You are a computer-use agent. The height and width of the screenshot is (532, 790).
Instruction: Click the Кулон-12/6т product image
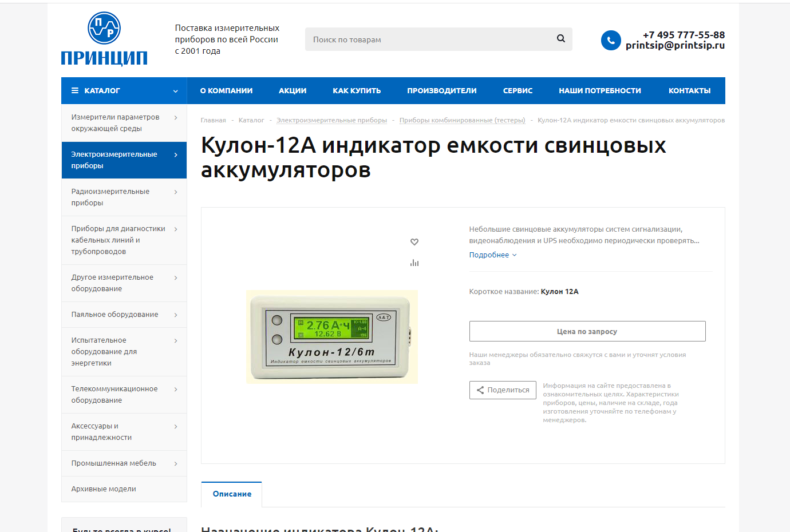click(x=332, y=336)
